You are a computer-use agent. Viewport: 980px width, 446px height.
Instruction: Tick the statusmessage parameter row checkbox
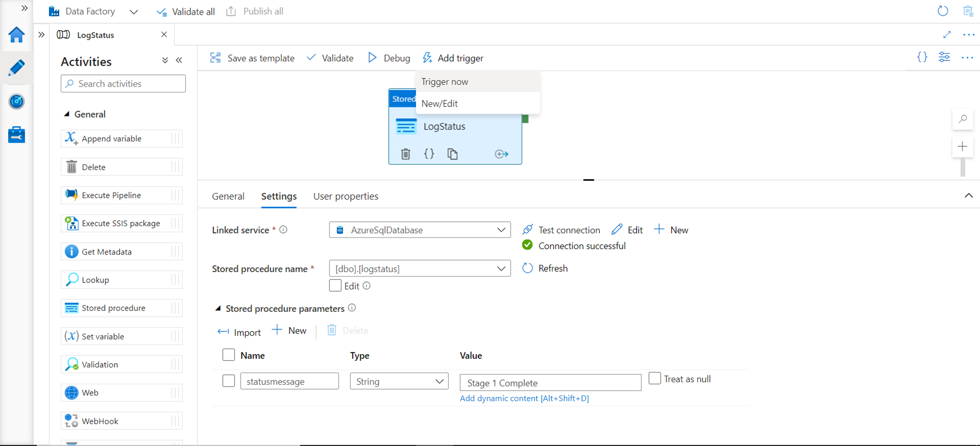point(228,381)
